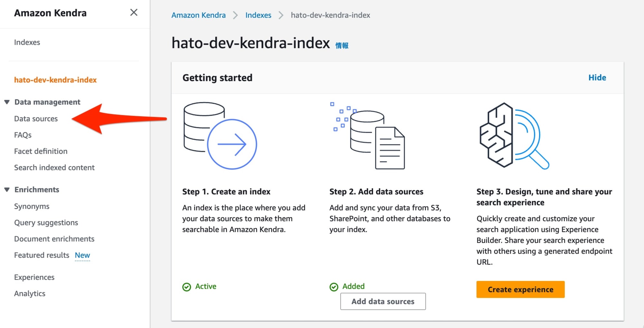Click the Add data sources button

click(383, 301)
